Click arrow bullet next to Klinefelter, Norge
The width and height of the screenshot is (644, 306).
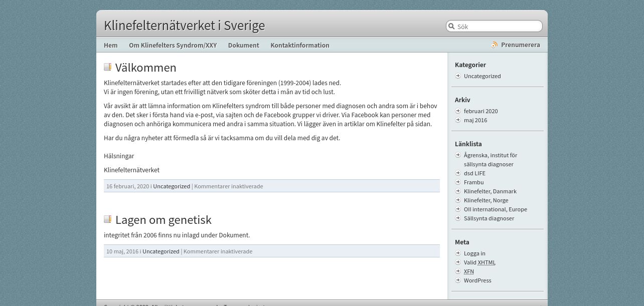[458, 200]
